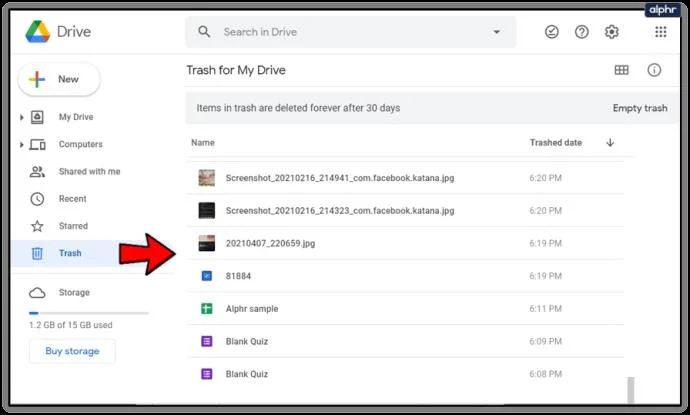This screenshot has width=690, height=415.
Task: Open the Starred section
Action: click(73, 226)
